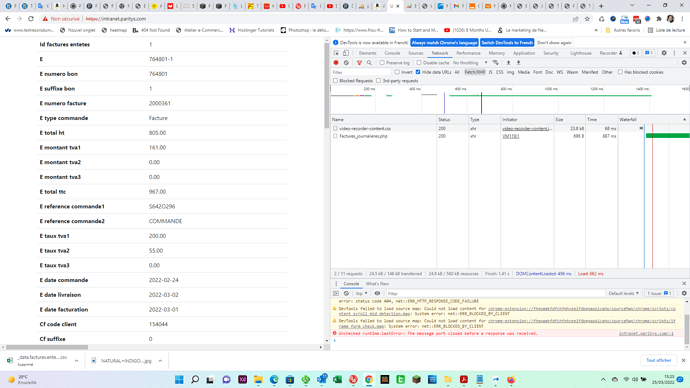The width and height of the screenshot is (690, 388).
Task: Open the Performance tab
Action: tap(468, 53)
